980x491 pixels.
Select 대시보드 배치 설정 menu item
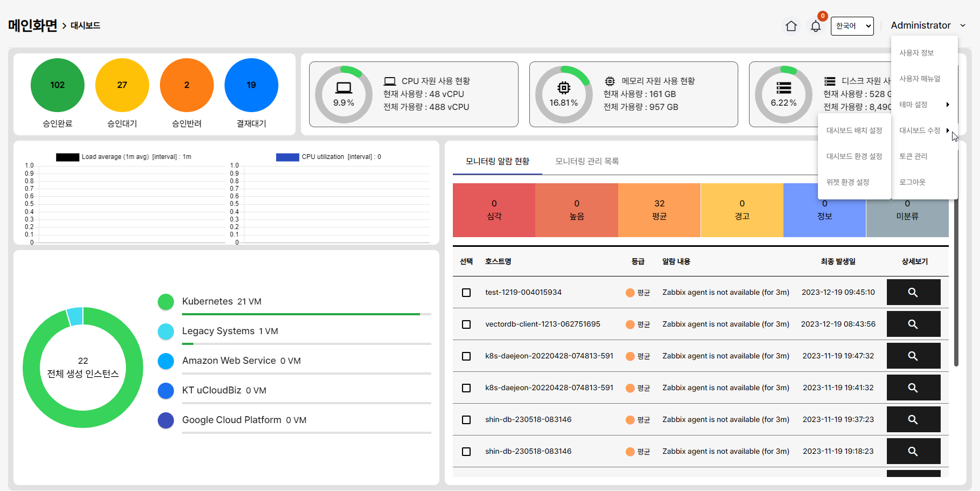pos(854,130)
